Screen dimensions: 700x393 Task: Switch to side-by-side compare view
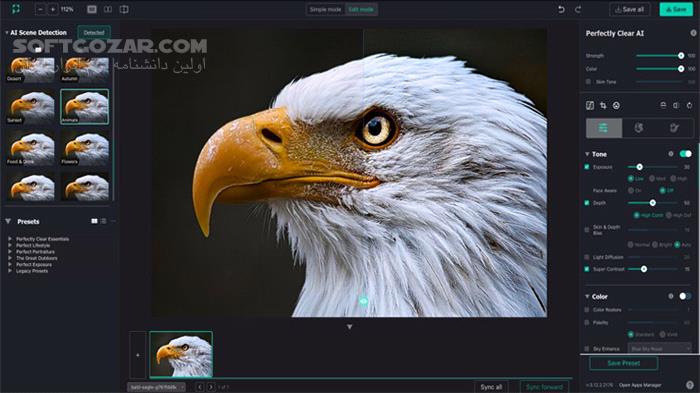(x=108, y=9)
